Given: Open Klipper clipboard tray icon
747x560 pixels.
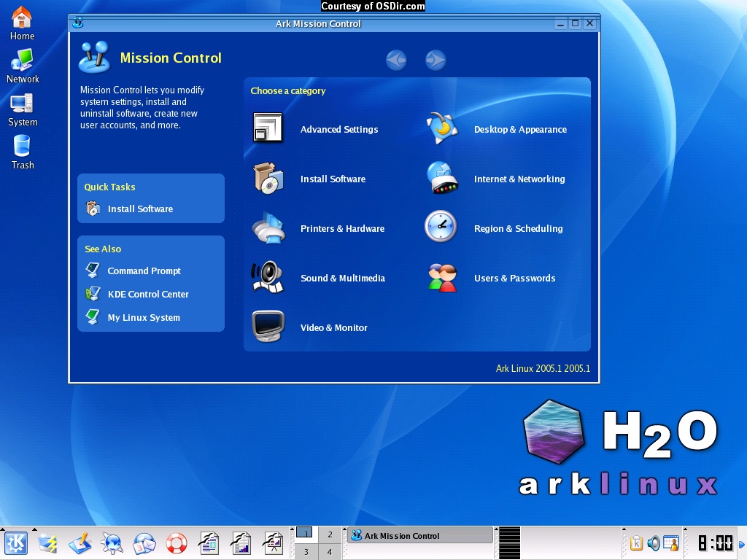Looking at the screenshot, I should coord(636,542).
